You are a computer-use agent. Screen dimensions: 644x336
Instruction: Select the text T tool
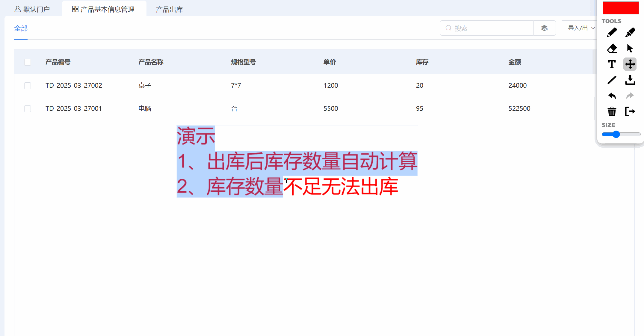tap(612, 64)
